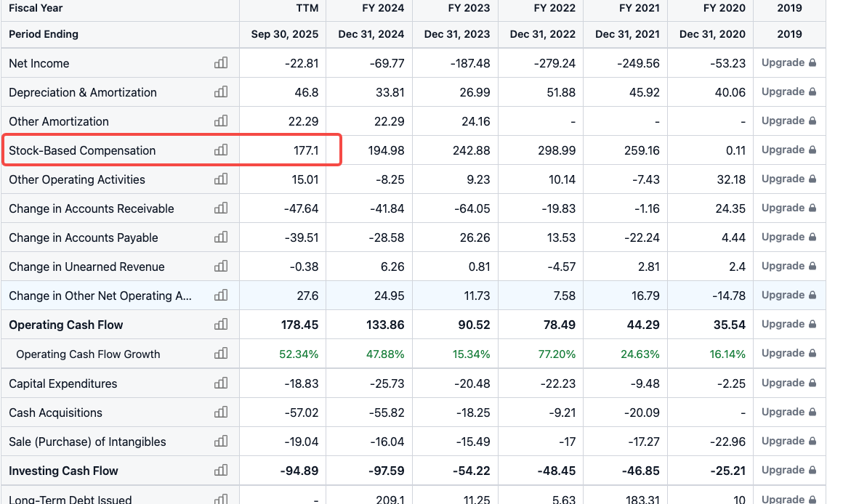Click Upgrade link in Net Income row

(789, 63)
